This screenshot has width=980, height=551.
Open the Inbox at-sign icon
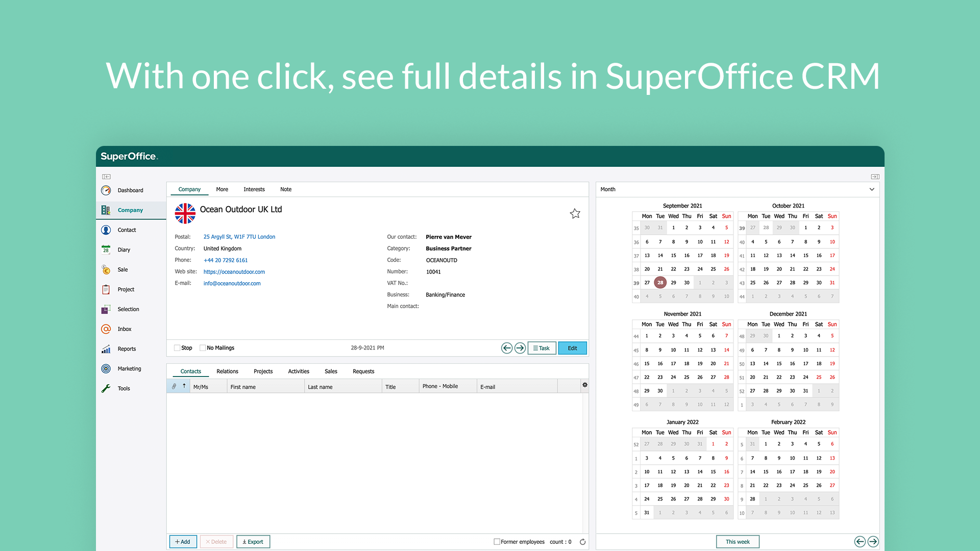coord(106,329)
